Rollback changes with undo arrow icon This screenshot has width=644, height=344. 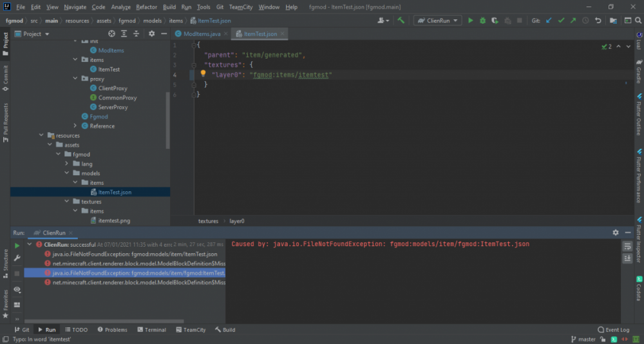coord(598,21)
